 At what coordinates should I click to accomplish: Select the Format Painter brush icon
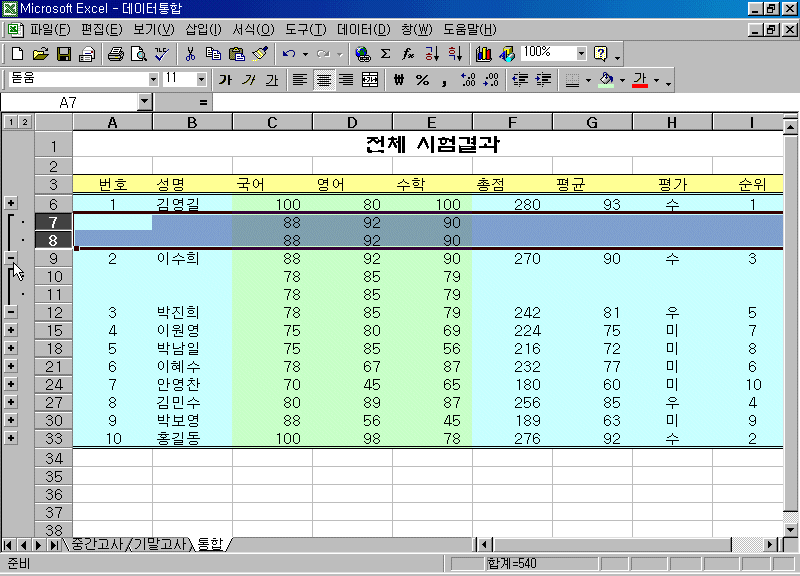(x=260, y=54)
